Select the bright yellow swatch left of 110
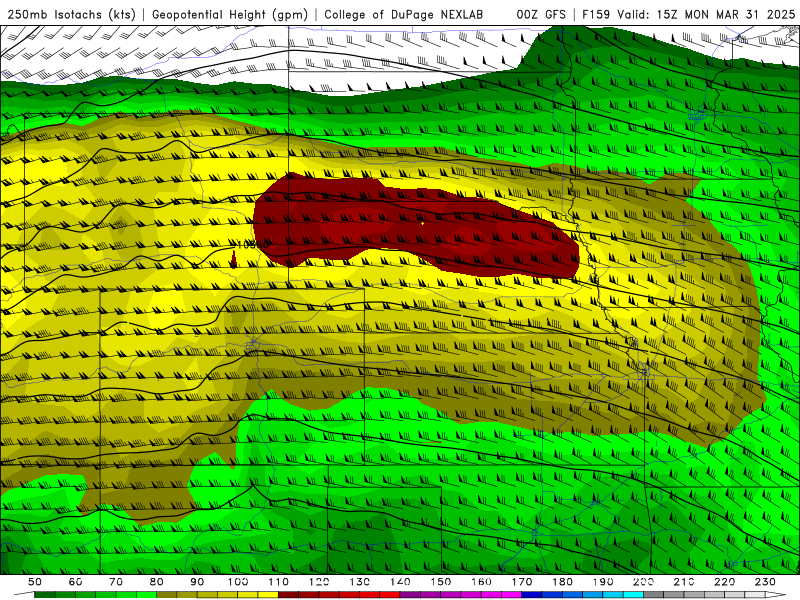The width and height of the screenshot is (800, 600). click(x=268, y=595)
